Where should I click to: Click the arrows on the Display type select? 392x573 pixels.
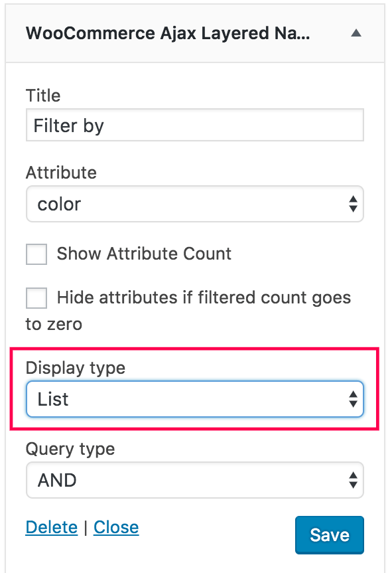point(353,399)
